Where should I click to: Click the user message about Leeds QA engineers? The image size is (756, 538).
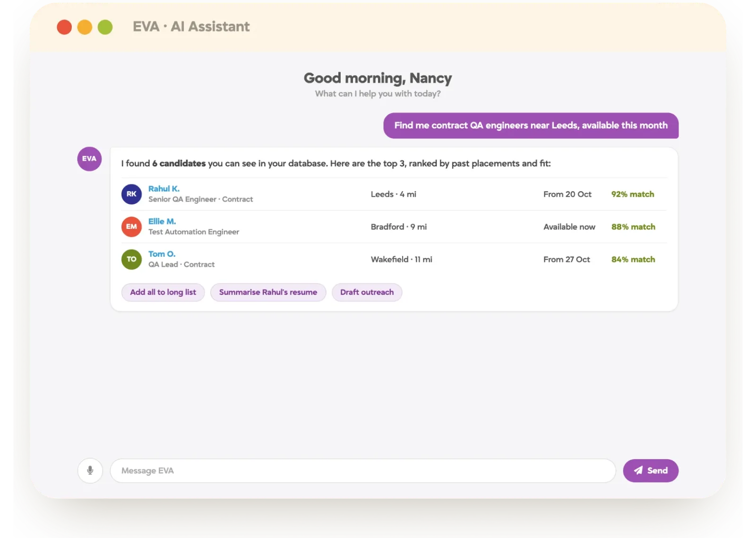pos(531,125)
